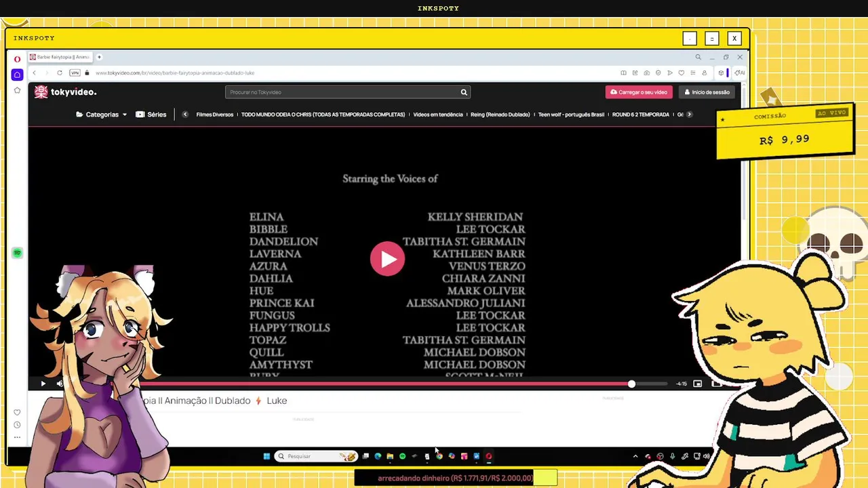Screen dimensions: 868x488
Task: Toggle the VPN badge in address bar
Action: (75, 73)
